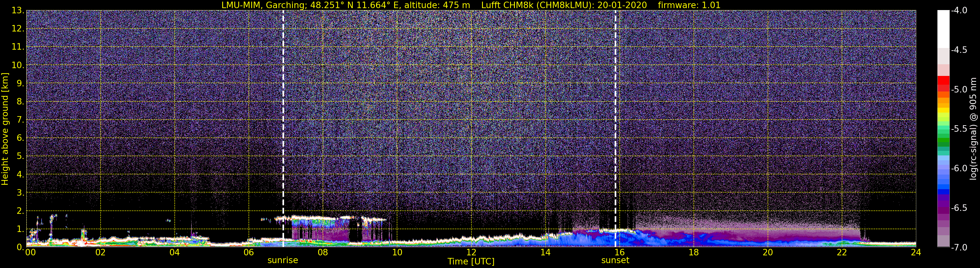Click the height axis tick '5.'
The height and width of the screenshot is (268, 980).
coord(20,156)
